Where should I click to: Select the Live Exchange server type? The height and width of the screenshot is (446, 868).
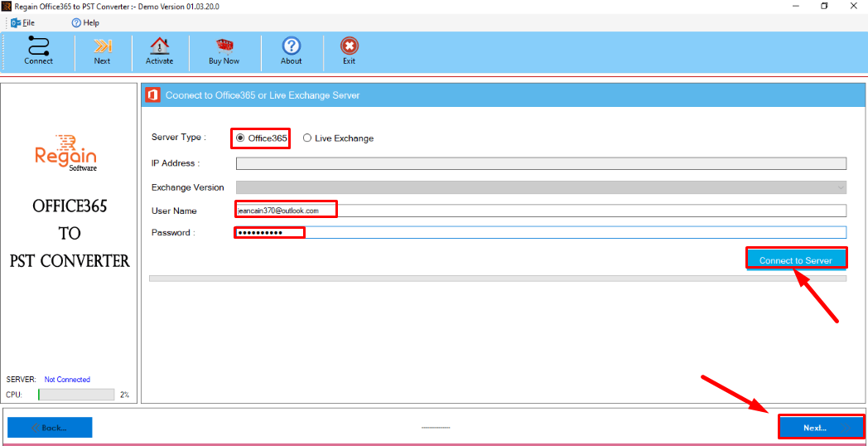coord(338,138)
